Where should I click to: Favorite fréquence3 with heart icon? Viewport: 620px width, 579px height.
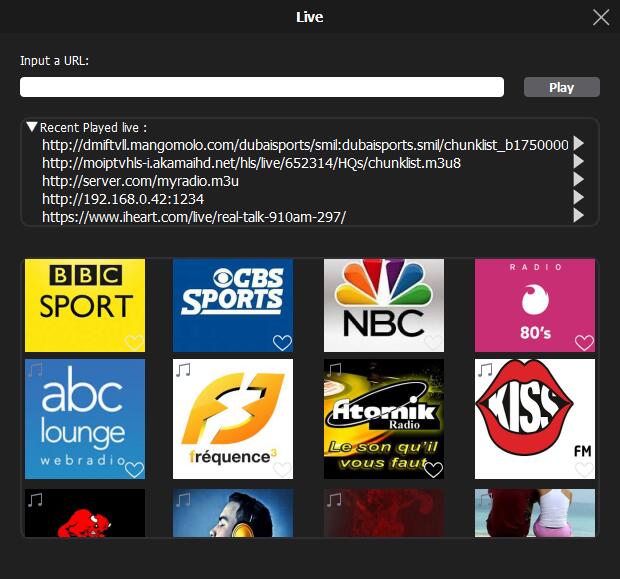tap(282, 470)
